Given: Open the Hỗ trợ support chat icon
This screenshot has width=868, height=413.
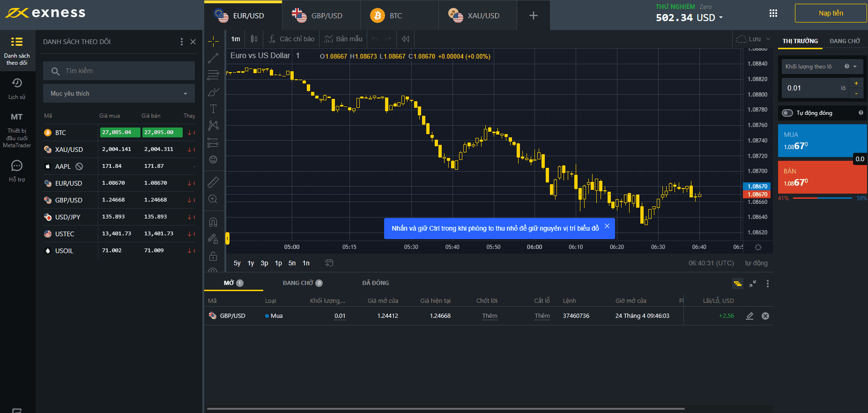Looking at the screenshot, I should click(x=17, y=171).
